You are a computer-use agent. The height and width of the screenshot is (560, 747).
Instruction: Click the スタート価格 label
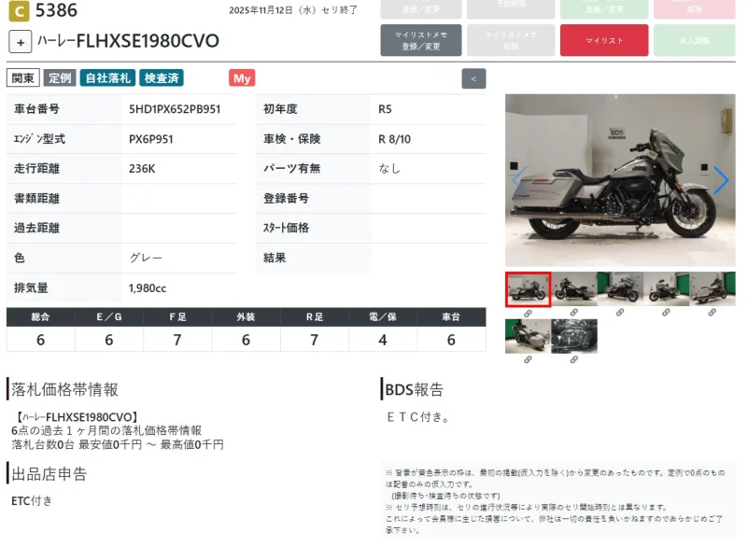(x=286, y=228)
